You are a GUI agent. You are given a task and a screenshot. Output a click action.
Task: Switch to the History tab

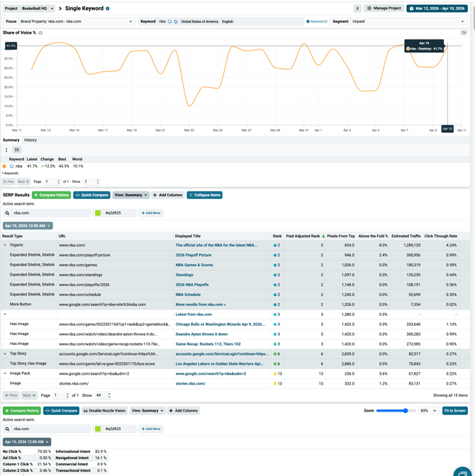[x=30, y=140]
